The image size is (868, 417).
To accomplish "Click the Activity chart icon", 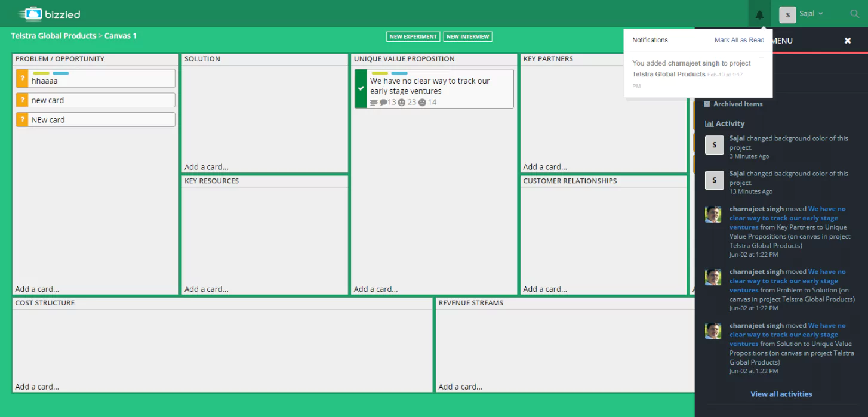I will coord(709,123).
